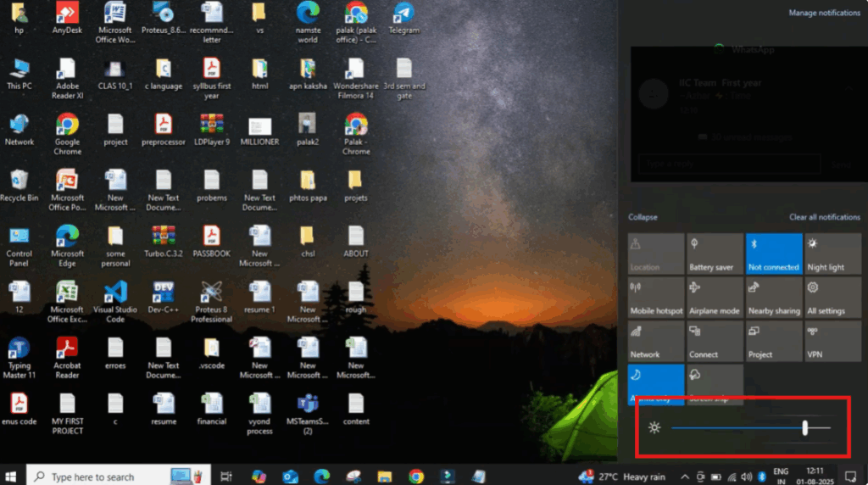868x485 pixels.
Task: Toggle the VPN quick action tile
Action: (x=832, y=342)
